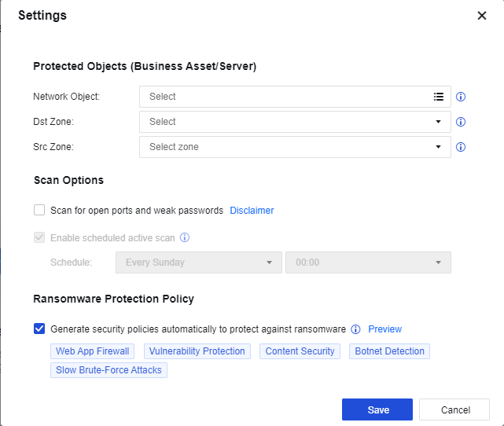Click the Web App Firewall tag
Screen dimensions: 504x426
[x=93, y=351]
